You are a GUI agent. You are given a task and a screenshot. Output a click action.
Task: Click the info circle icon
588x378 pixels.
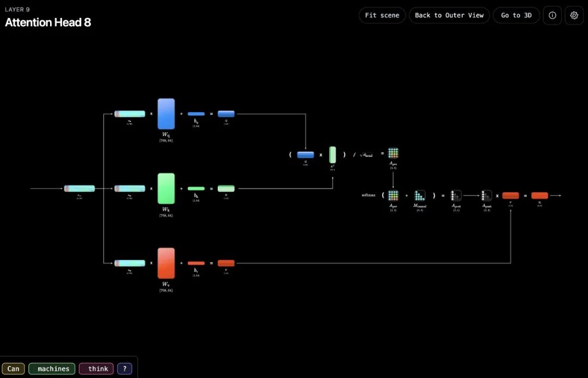[552, 15]
